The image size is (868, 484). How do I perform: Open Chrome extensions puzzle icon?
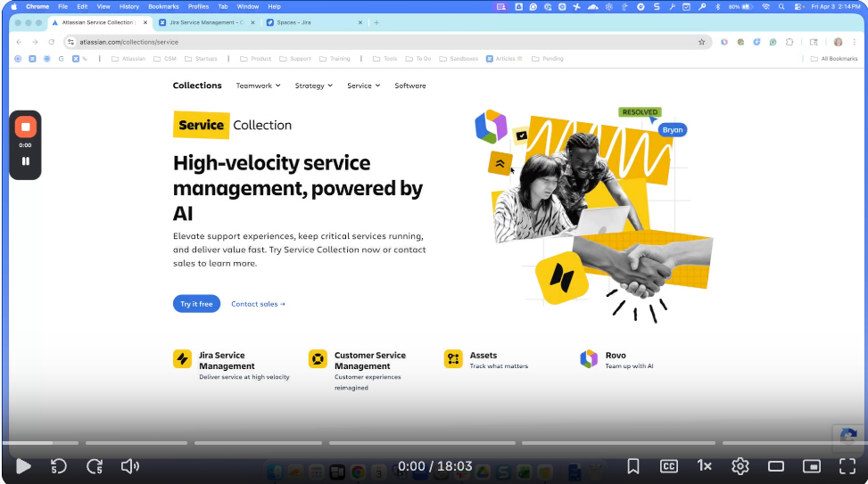[x=789, y=42]
